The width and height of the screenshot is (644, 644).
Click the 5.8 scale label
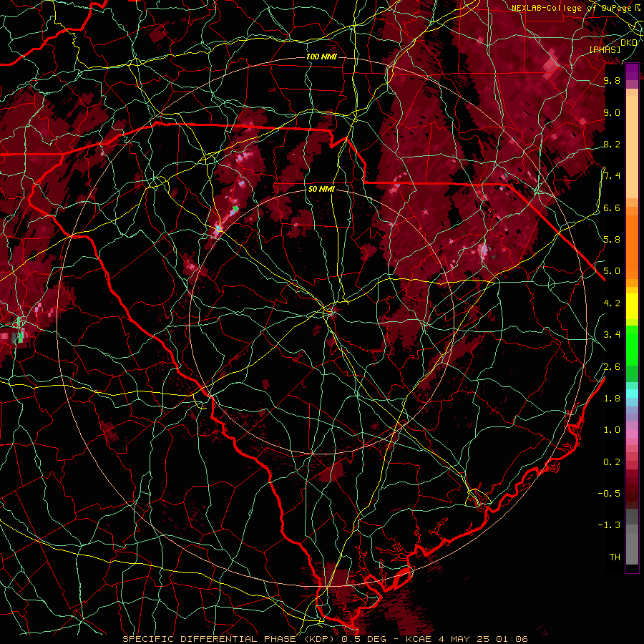coord(612,239)
